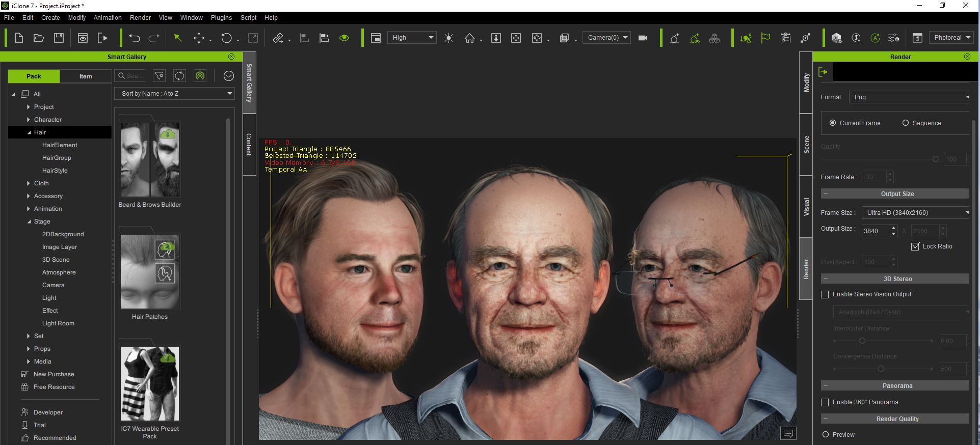Open the File menu
Screen dimensions: 980x445
point(9,17)
